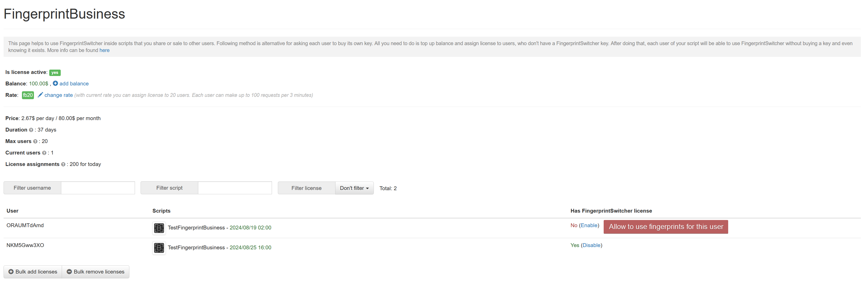The height and width of the screenshot is (284, 868).
Task: Click the red 'Allow to use fingerprints' tooltip
Action: 665,227
